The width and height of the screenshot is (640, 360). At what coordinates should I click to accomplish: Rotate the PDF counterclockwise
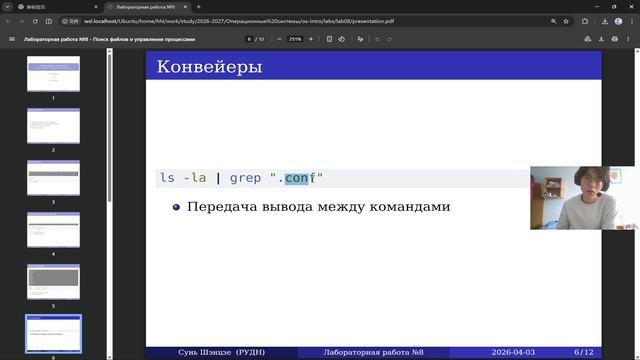pos(342,39)
